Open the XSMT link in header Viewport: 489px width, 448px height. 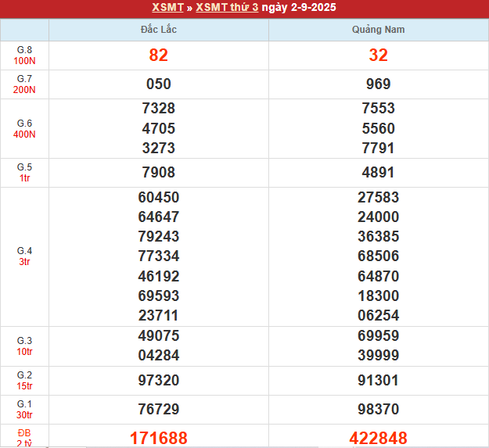pos(167,7)
